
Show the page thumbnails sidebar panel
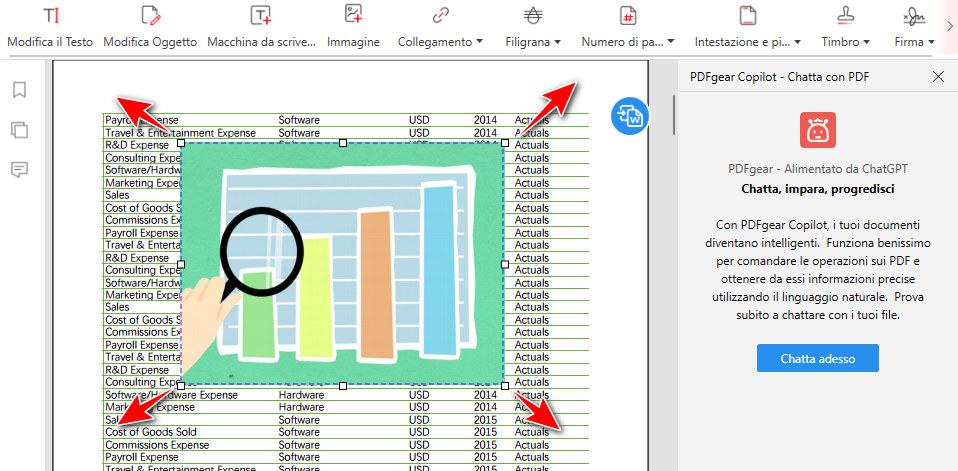tap(19, 129)
